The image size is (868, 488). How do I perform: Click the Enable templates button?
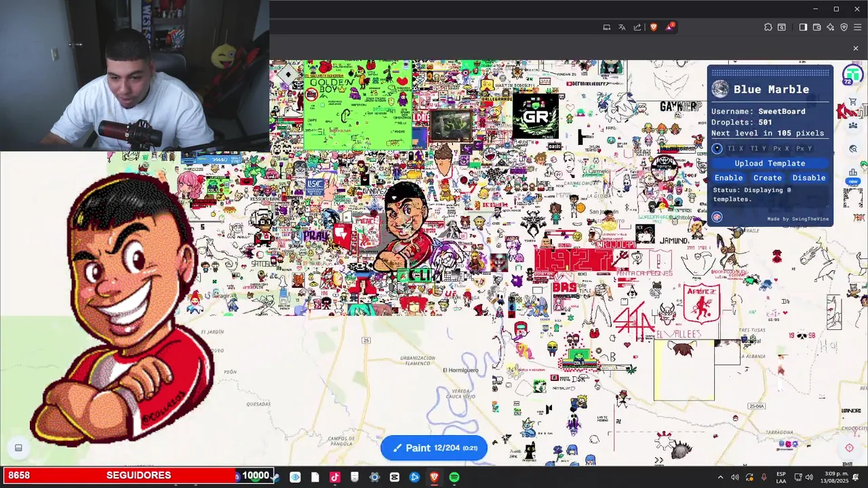coord(728,178)
